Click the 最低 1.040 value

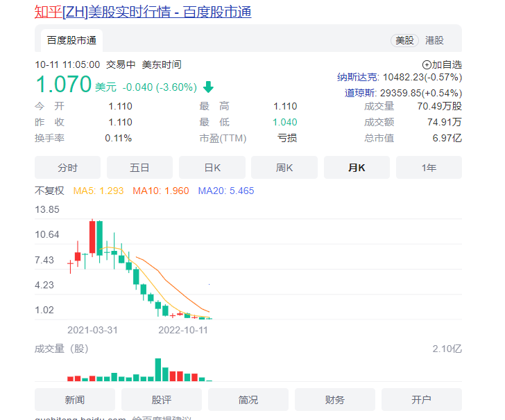click(x=284, y=122)
